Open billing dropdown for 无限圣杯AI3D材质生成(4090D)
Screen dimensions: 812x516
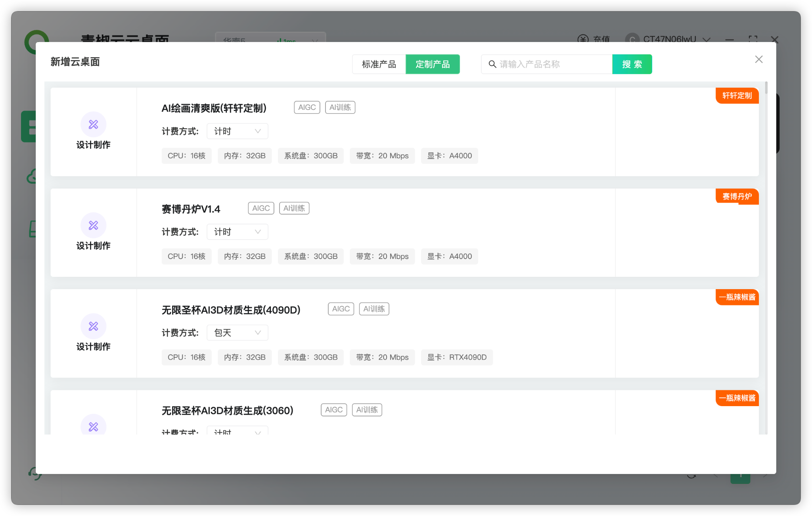coord(237,333)
